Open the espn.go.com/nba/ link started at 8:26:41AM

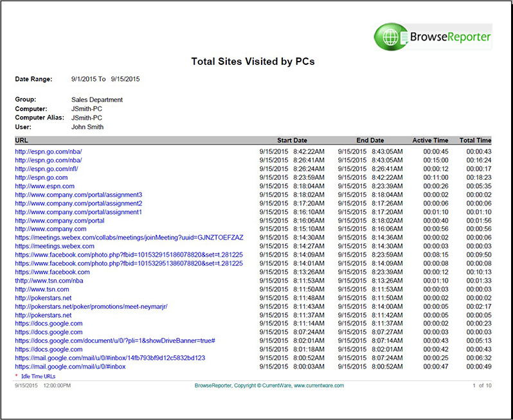[48, 160]
